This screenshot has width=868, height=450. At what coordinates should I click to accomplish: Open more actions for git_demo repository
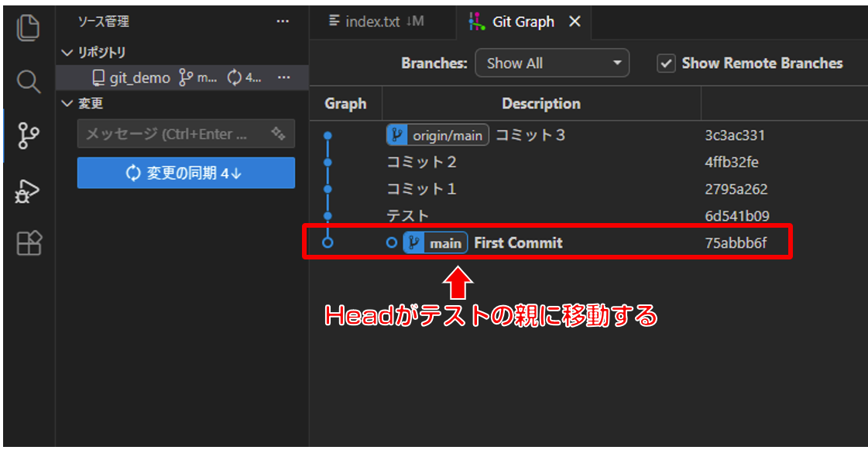pos(284,77)
